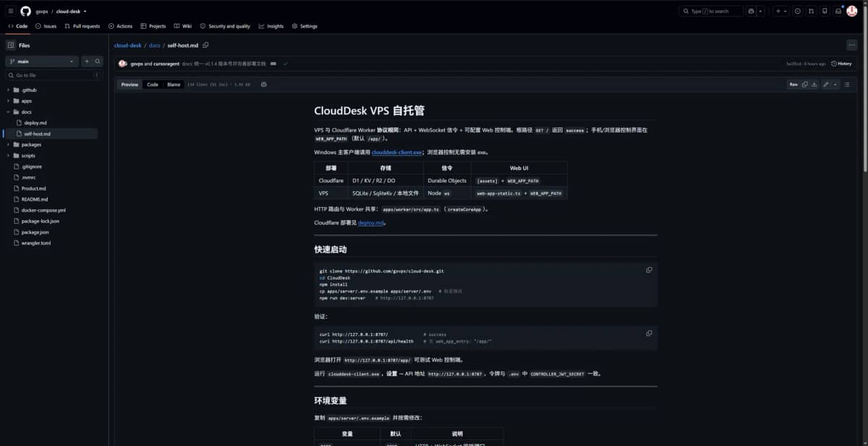
Task: Open package.json in file tree
Action: (35, 232)
